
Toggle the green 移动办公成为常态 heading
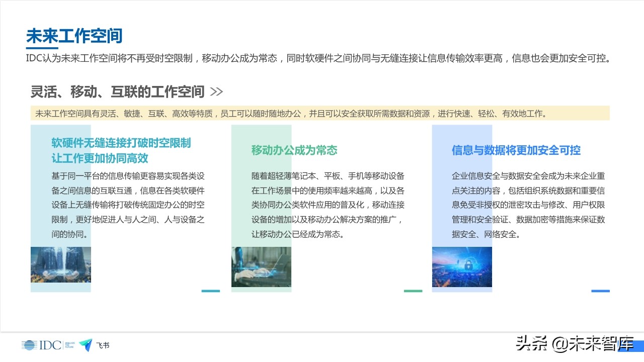coord(294,150)
